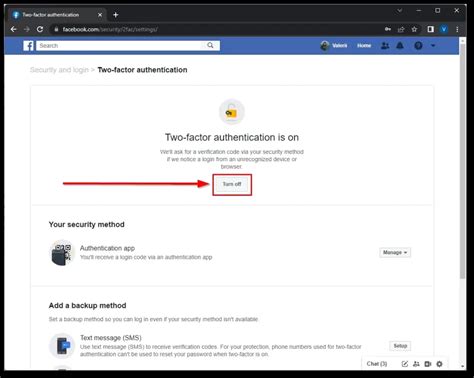Screen dimensions: 474x378
Task: Open the Chat (3) bar
Action: point(377,364)
